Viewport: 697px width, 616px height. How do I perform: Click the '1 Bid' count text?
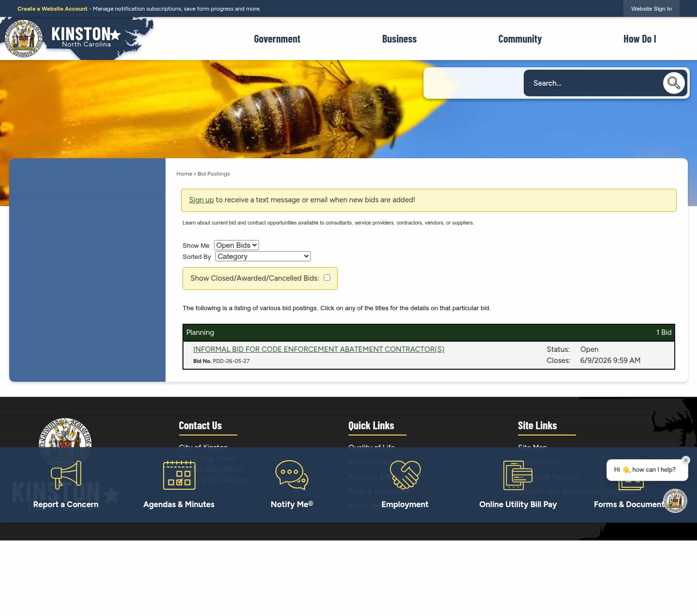point(664,332)
